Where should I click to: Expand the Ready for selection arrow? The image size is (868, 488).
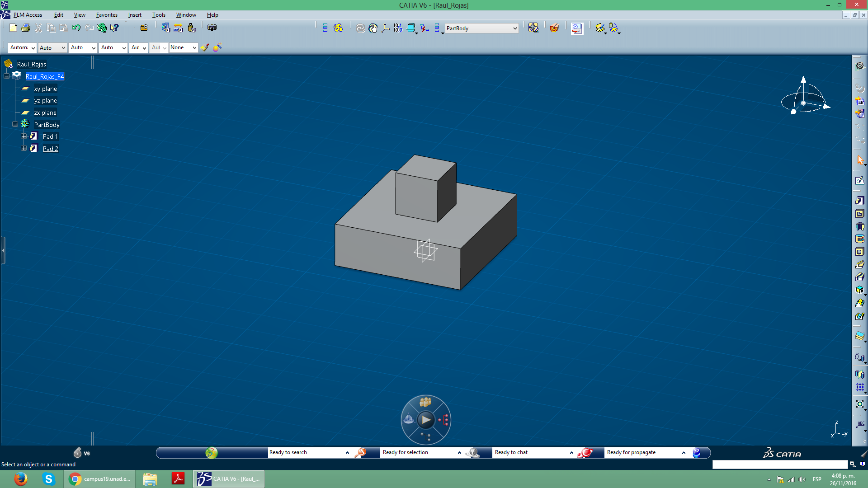[x=459, y=453]
